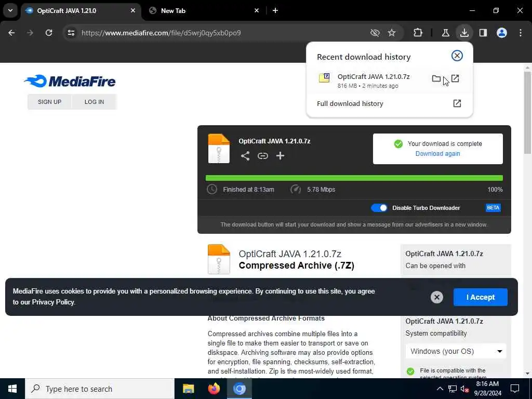Click the muted volume tray icon

(465, 389)
